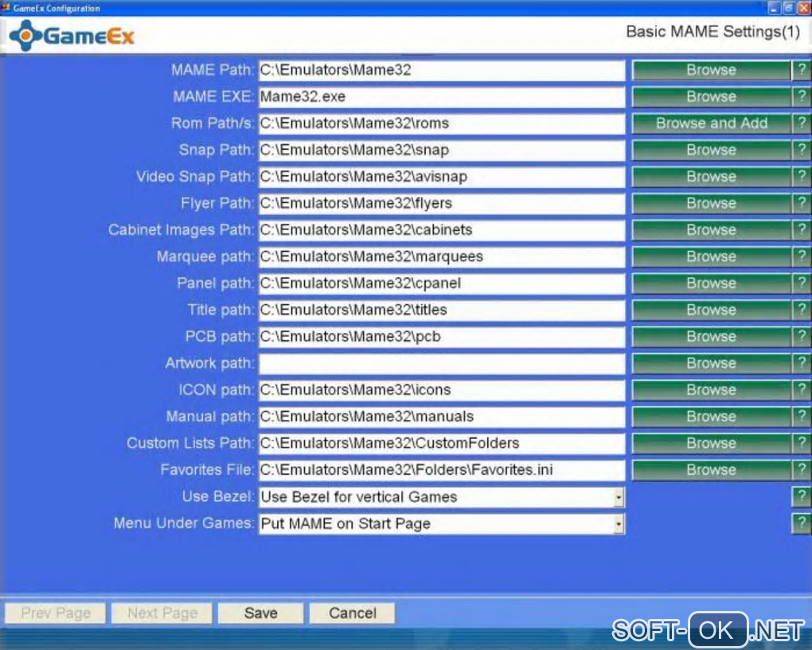Open help for the ICON path row

point(802,390)
